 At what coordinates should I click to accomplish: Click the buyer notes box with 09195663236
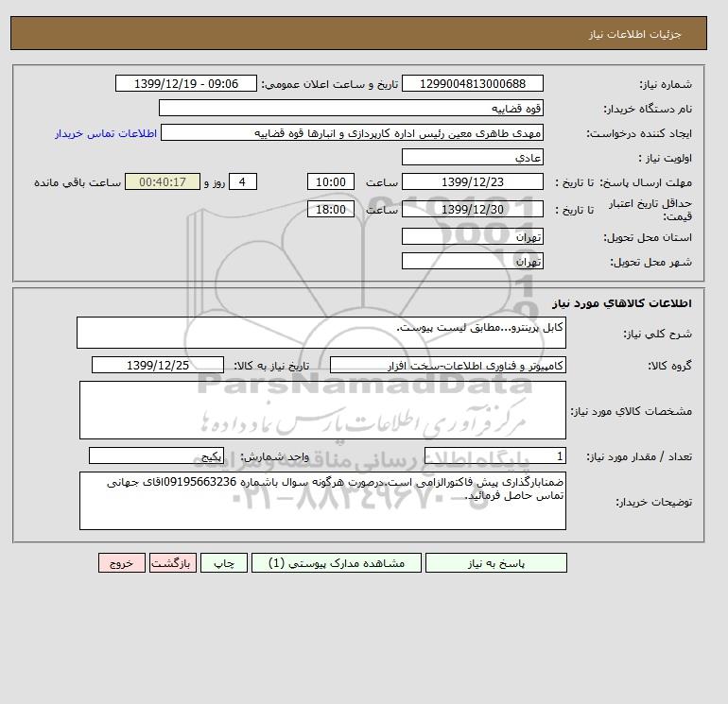click(x=322, y=501)
